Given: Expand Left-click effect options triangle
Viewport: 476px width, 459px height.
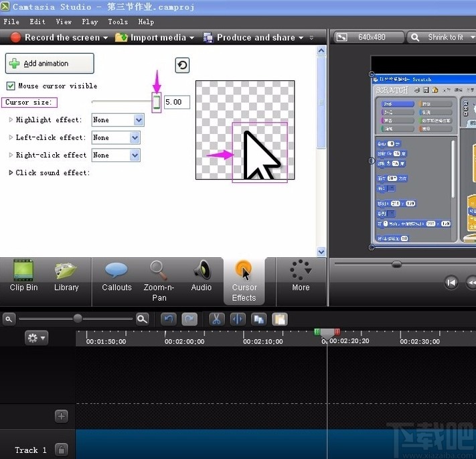Looking at the screenshot, I should (x=11, y=137).
